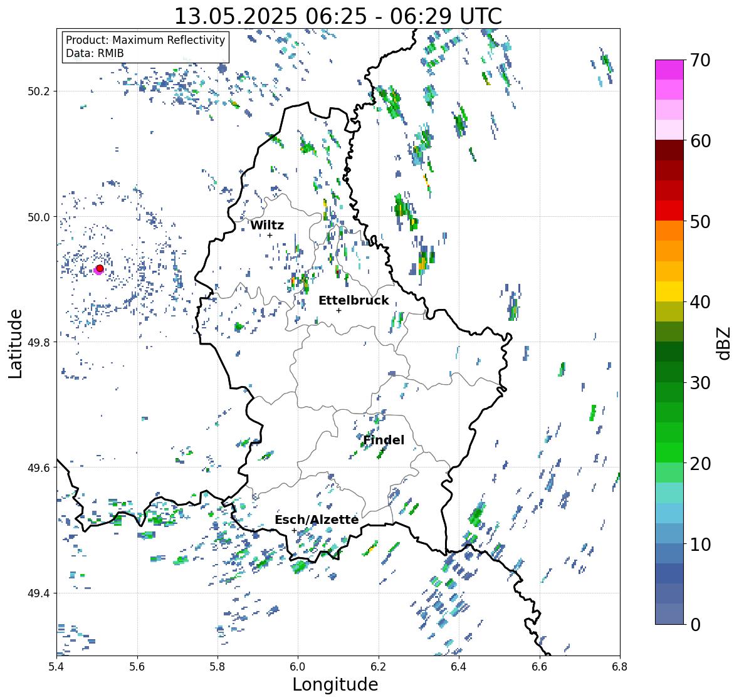Image resolution: width=739 pixels, height=700 pixels.
Task: Click the Wiltz city label
Action: 267,225
